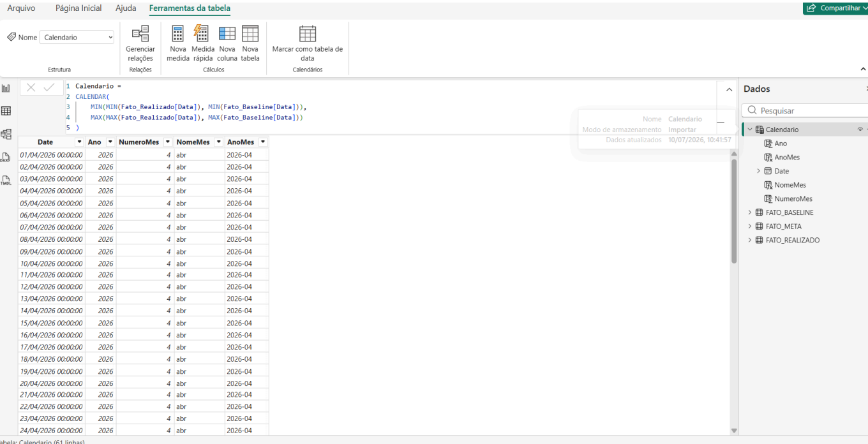Open the Report view from the left sidebar
Screen dimensions: 868x444
coord(6,88)
